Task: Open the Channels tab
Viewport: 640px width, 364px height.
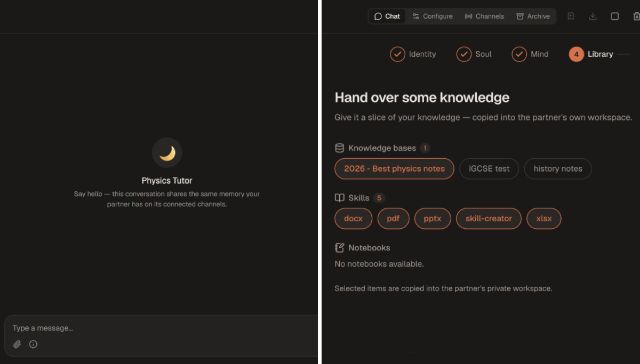Action: click(x=484, y=17)
